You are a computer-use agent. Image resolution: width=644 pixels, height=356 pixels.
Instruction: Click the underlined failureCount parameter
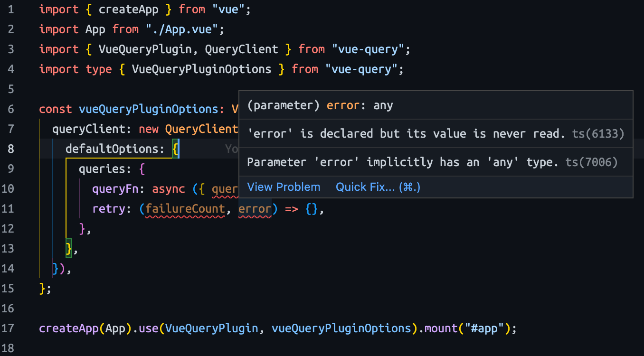pyautogui.click(x=185, y=208)
